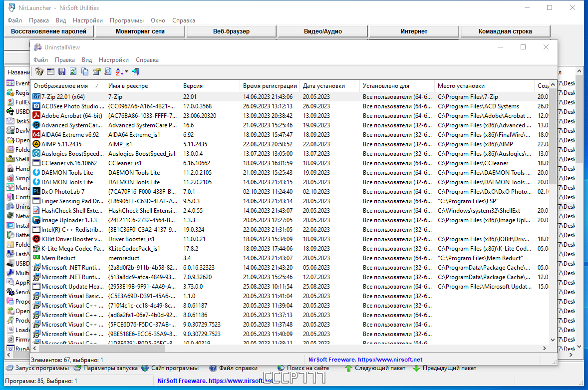
Task: Open the Файл menu in UninstallView
Action: click(x=40, y=60)
